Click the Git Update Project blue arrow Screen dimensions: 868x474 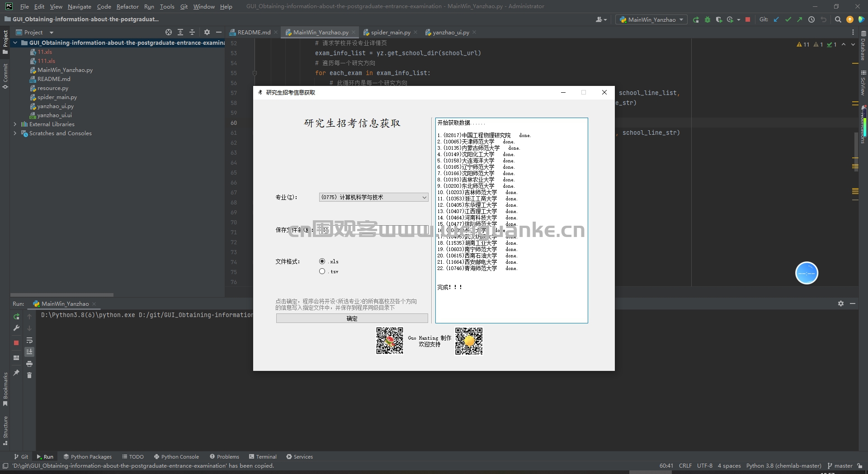click(x=776, y=19)
